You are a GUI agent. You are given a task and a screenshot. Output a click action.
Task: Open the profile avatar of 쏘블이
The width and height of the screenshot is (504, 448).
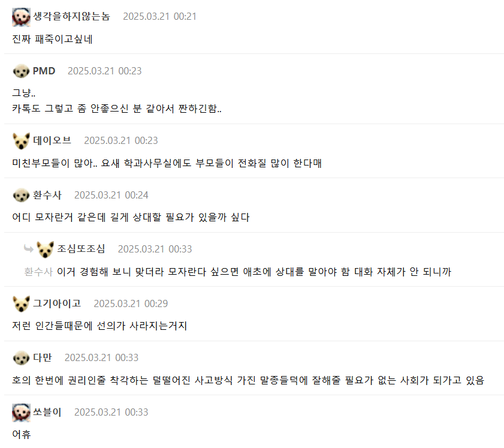tap(21, 413)
